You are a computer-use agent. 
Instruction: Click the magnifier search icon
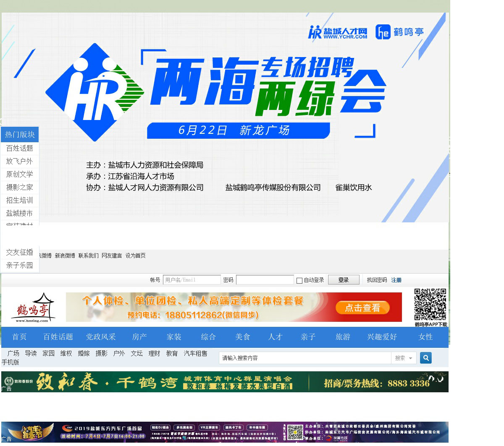[x=425, y=358]
